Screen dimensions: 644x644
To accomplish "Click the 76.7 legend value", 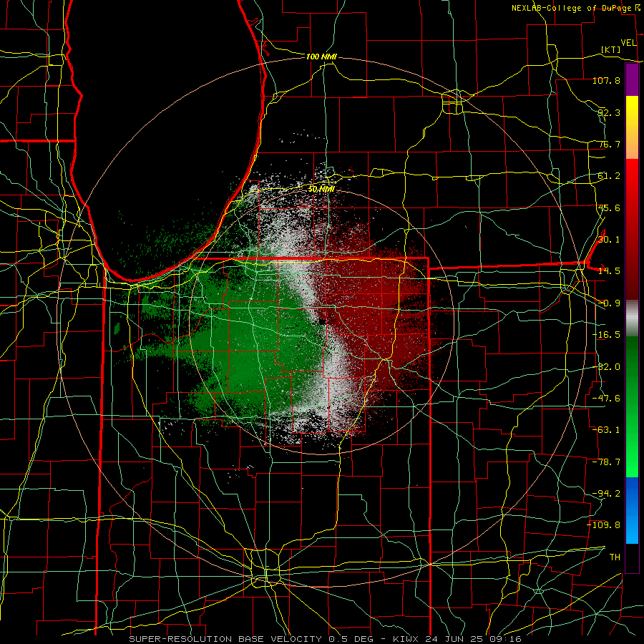I will [x=609, y=144].
